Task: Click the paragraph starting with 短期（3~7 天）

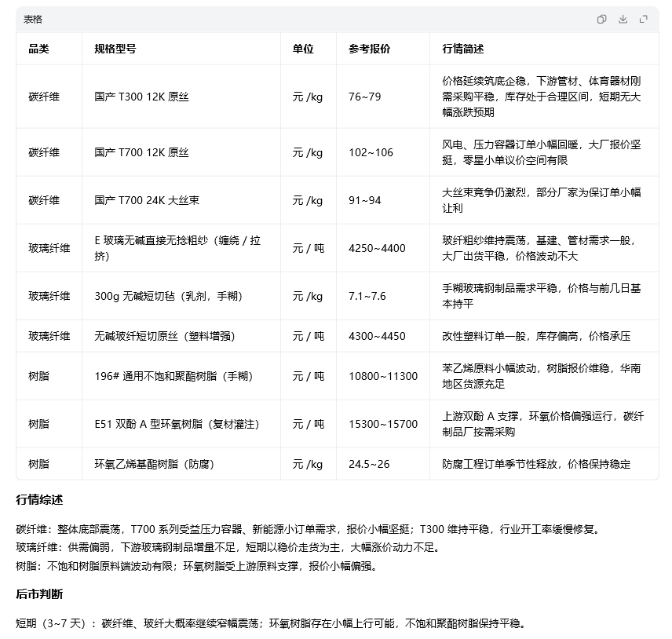Action: [x=272, y=623]
